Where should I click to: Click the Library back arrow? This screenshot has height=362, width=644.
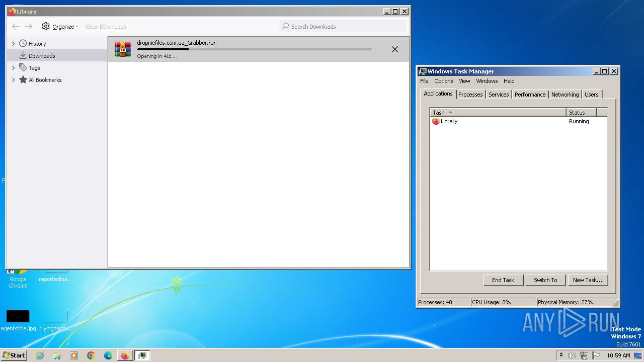click(x=16, y=27)
